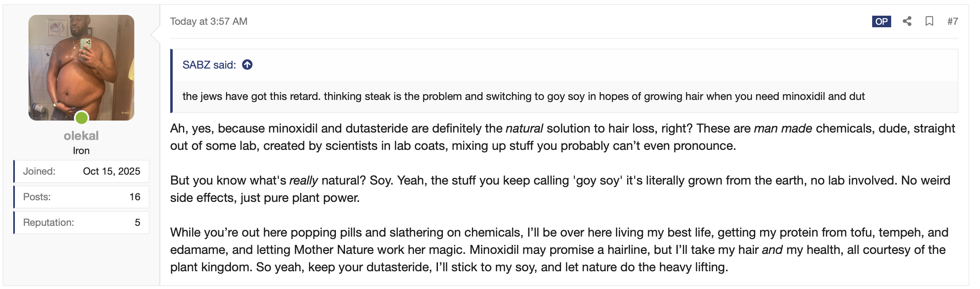The image size is (980, 289).
Task: Open the "SABZ said:" quote attribution link
Action: click(x=209, y=65)
